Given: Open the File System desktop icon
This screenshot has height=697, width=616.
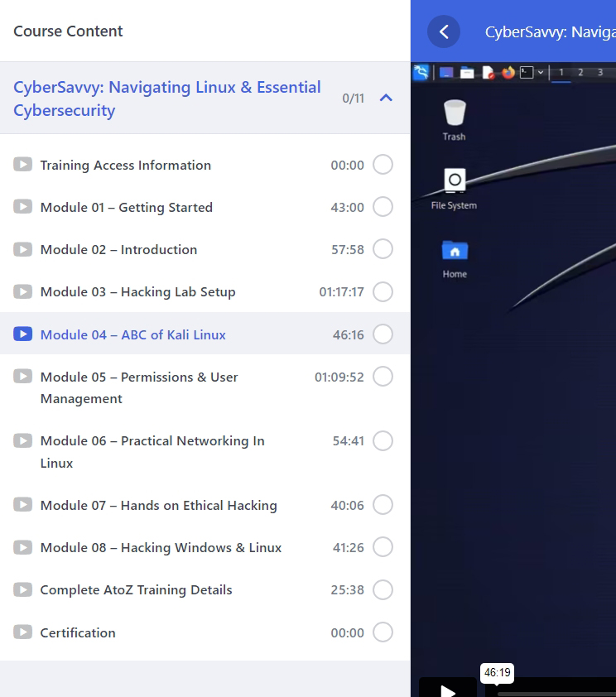Looking at the screenshot, I should tap(454, 189).
